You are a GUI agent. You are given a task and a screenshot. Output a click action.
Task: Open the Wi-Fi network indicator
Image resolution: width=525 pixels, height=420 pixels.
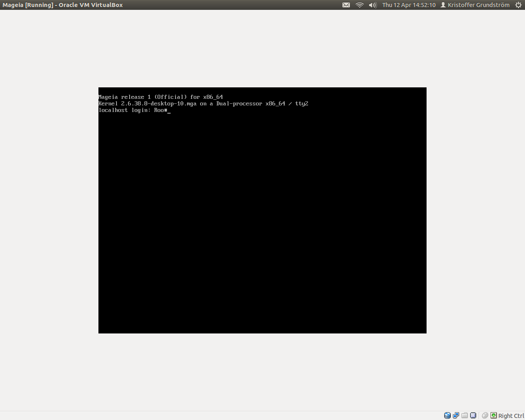pos(360,5)
